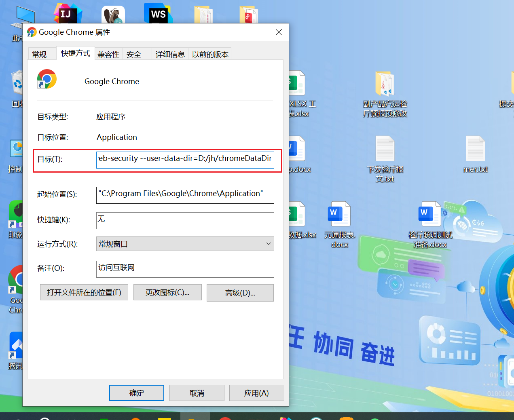This screenshot has height=420, width=514.
Task: Click the 起始位置(S) input field
Action: [x=185, y=195]
